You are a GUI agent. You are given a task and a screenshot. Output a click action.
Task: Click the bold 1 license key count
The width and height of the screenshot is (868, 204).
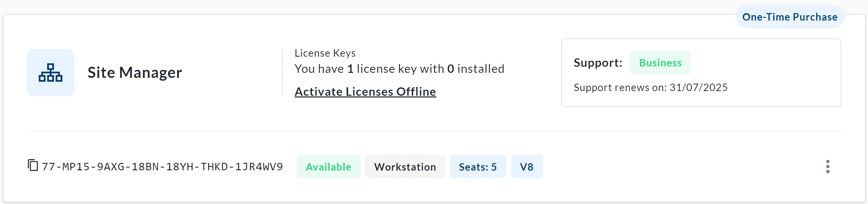pos(350,69)
